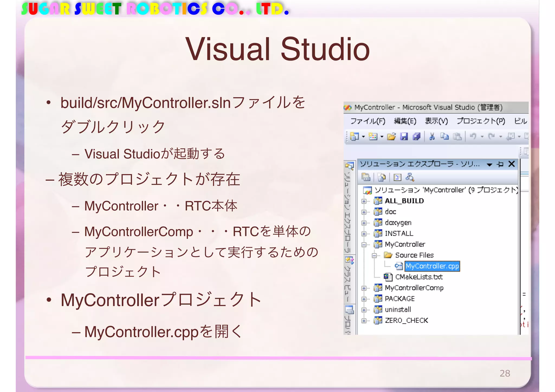Toggle auto-hide pin on Solution Explorer
The width and height of the screenshot is (555, 392).
(x=500, y=164)
